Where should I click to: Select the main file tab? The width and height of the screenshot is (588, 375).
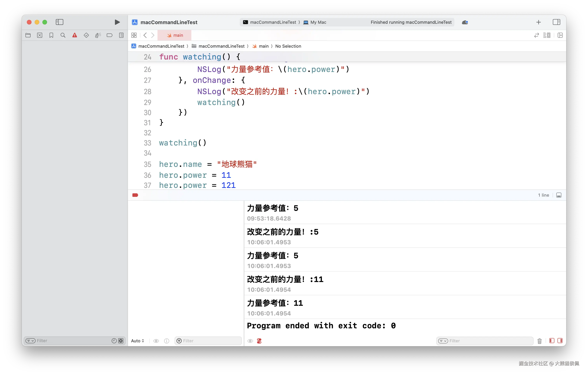[x=175, y=35]
